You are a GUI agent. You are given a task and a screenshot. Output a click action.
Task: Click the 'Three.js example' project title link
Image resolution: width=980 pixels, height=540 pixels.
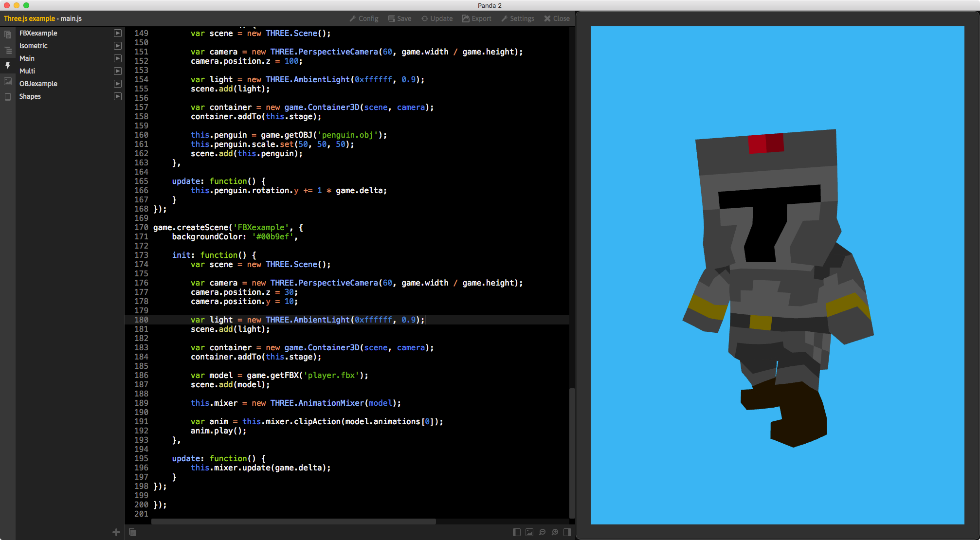(29, 18)
